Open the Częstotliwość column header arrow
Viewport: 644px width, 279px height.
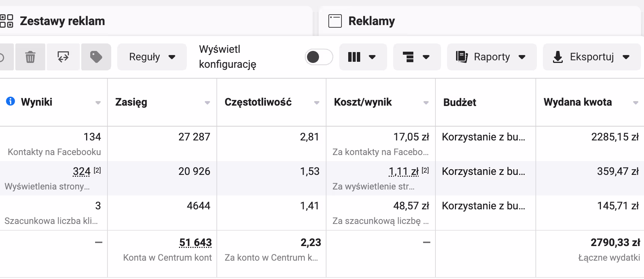[317, 103]
